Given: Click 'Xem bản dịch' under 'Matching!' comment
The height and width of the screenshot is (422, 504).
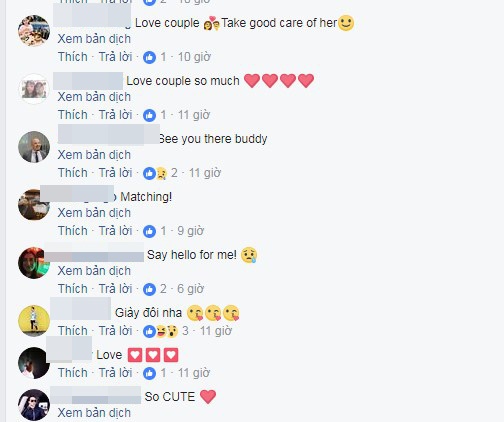Looking at the screenshot, I should click(94, 213).
